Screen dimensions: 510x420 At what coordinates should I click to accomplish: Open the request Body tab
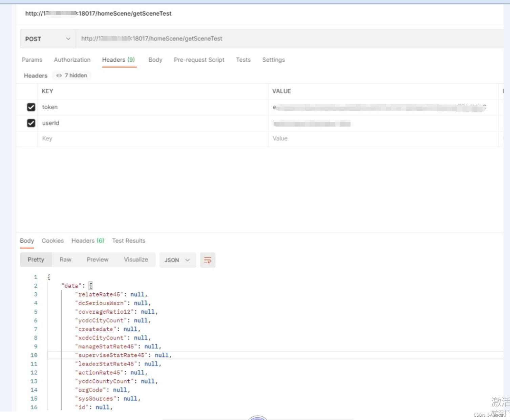pos(155,60)
